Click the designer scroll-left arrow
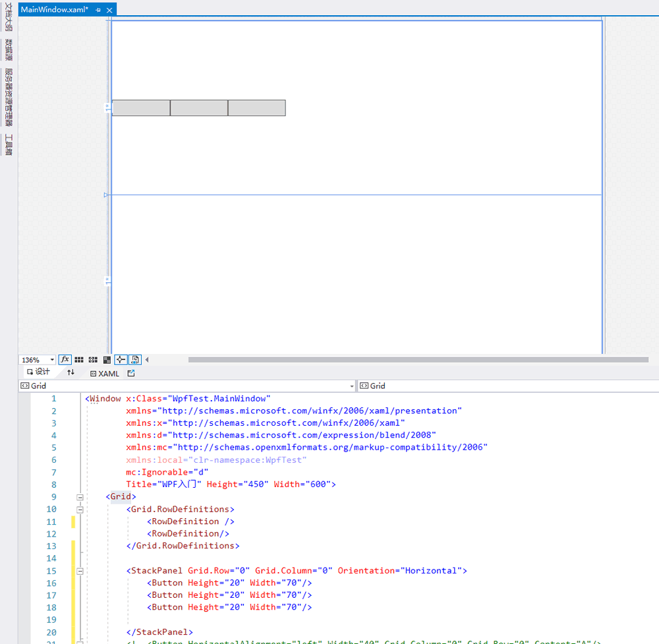The image size is (659, 644). pos(147,360)
